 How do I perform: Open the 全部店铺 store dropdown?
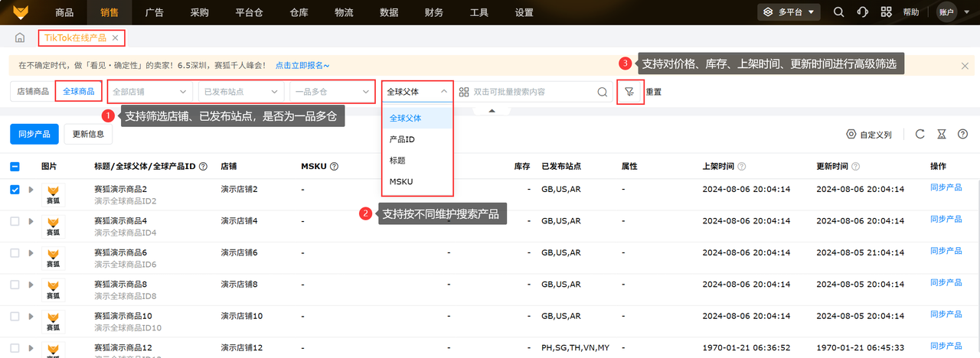[x=151, y=92]
